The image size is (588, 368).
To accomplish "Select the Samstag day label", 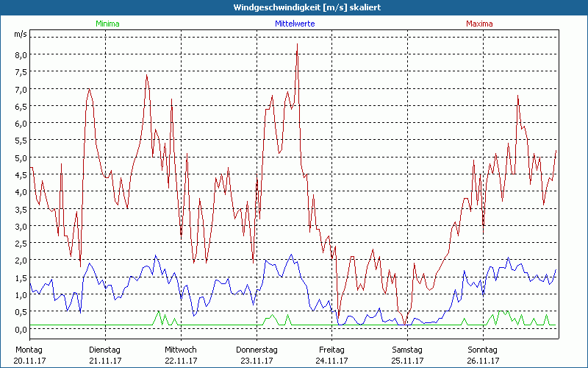I will pyautogui.click(x=407, y=349).
